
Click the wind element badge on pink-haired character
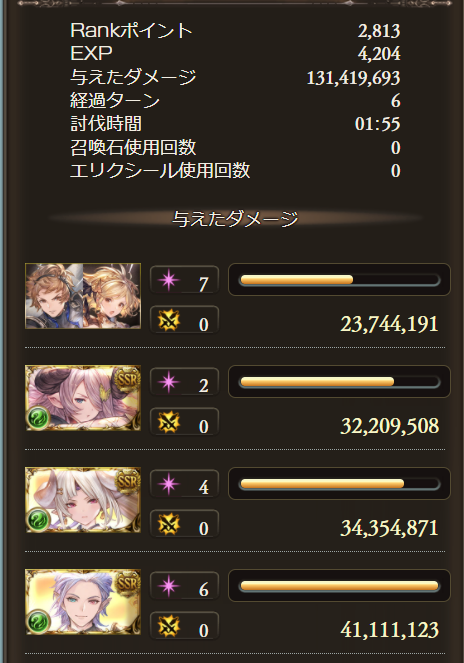38,418
